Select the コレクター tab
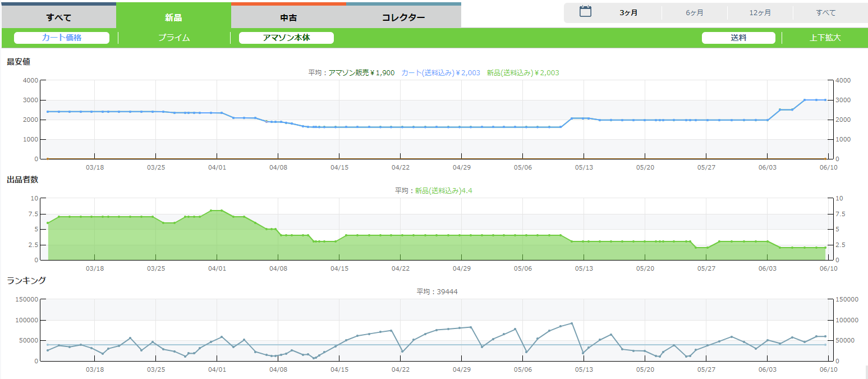The height and width of the screenshot is (379, 868). [x=403, y=17]
